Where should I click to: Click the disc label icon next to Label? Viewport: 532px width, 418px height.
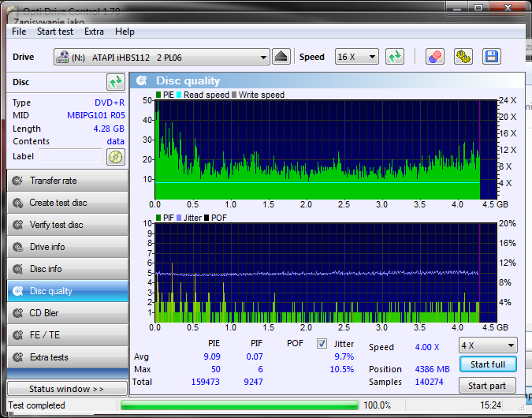pyautogui.click(x=116, y=157)
